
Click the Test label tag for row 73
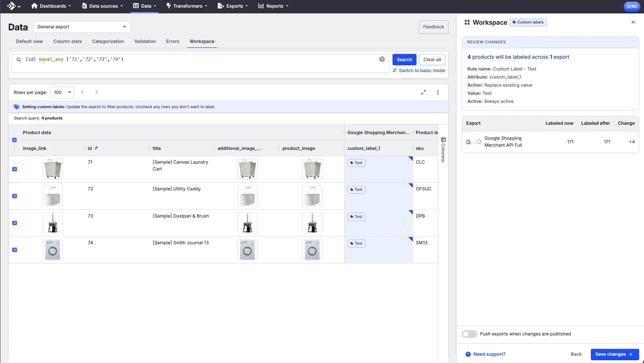(x=356, y=217)
